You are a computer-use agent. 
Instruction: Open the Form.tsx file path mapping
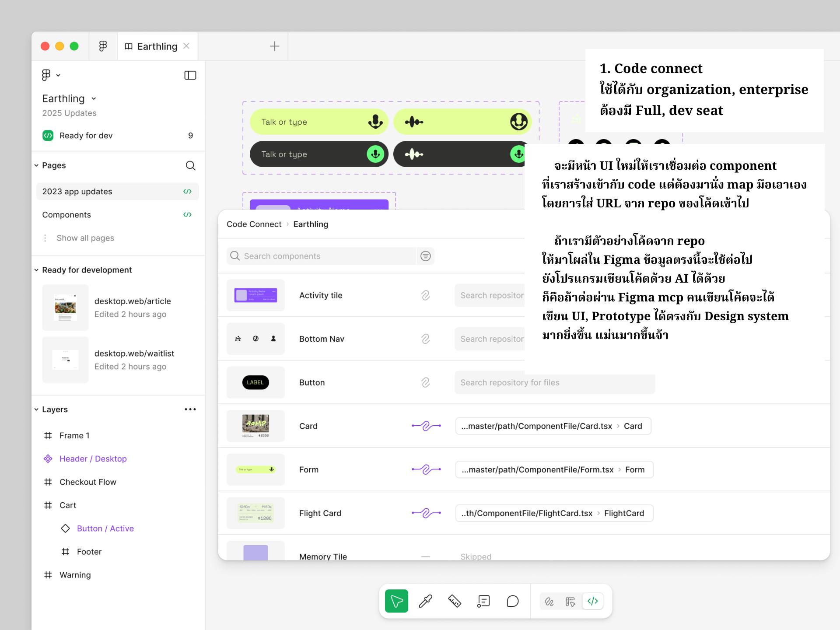pos(554,470)
